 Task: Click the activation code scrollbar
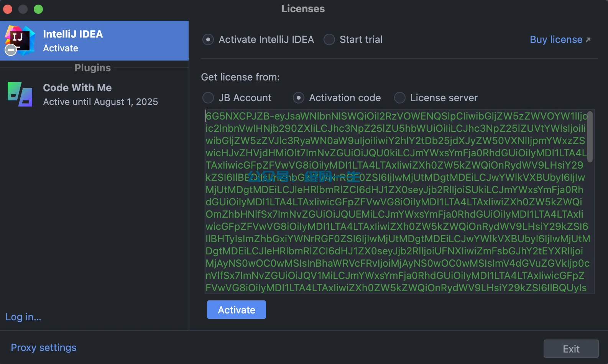pyautogui.click(x=590, y=137)
